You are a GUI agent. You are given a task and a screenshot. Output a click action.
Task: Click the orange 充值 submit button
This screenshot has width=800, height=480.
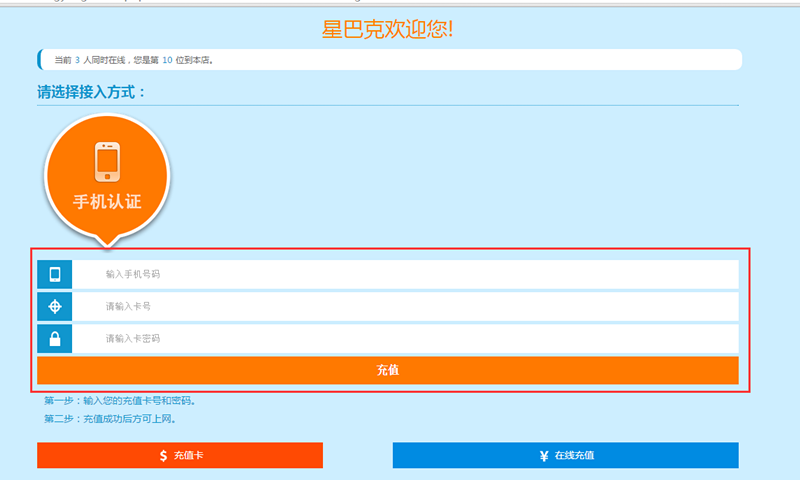[388, 370]
